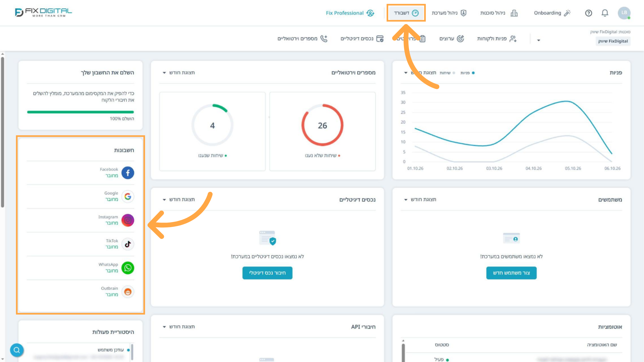Expand the agency selector dropdown arrow
This screenshot has height=362, width=644.
pos(538,40)
